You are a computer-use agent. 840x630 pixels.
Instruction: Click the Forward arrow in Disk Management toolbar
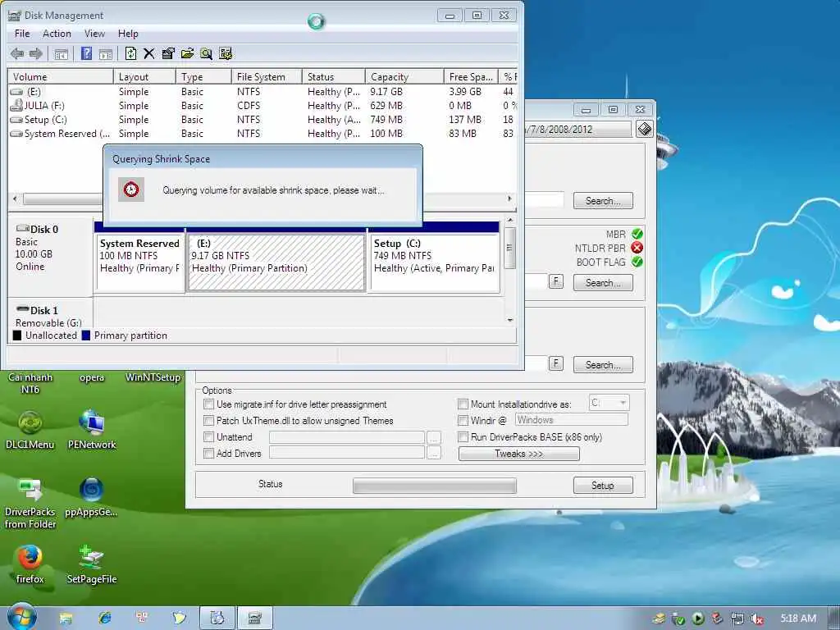[36, 53]
